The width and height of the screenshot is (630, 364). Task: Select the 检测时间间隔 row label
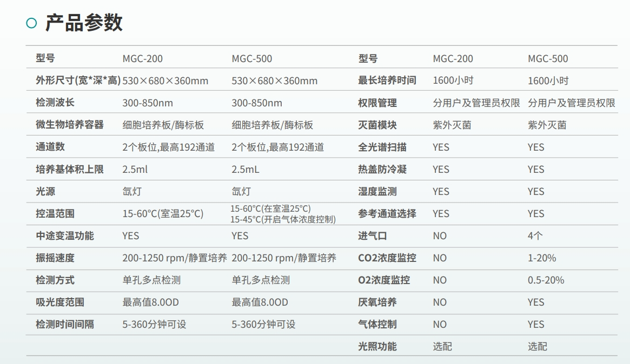click(x=65, y=325)
